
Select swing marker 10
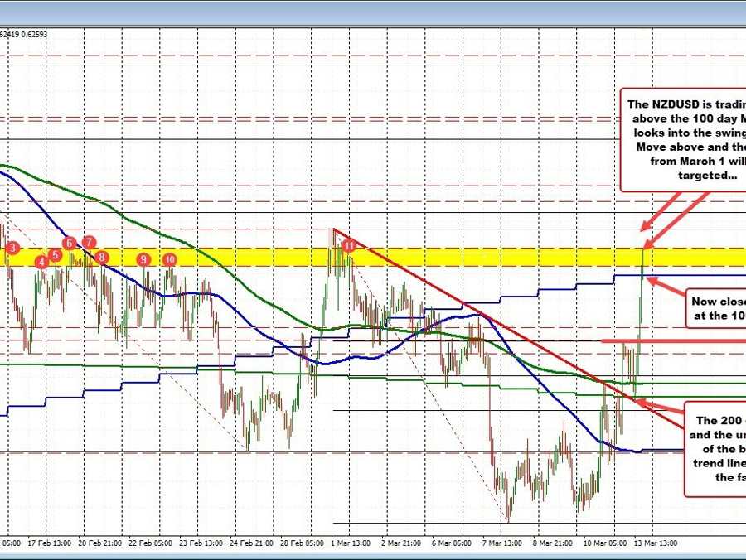[170, 259]
